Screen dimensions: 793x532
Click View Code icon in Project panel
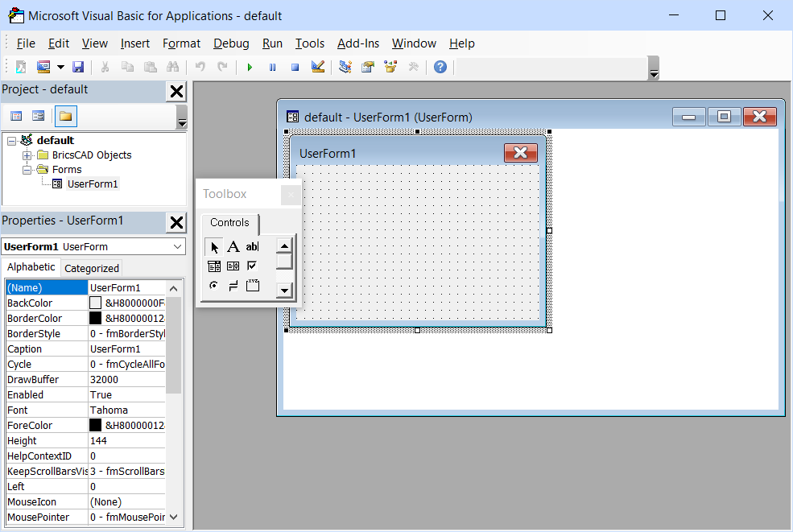[x=16, y=117]
